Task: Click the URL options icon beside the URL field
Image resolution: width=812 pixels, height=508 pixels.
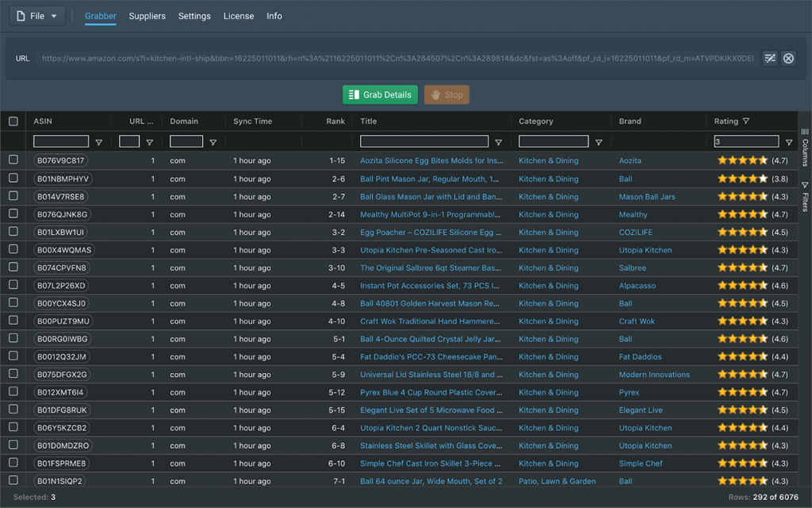Action: (x=770, y=58)
